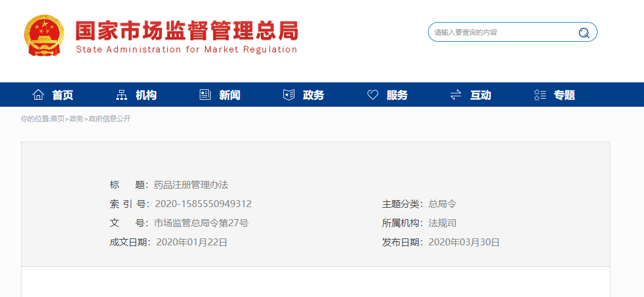The width and height of the screenshot is (644, 297).
Task: Open the 专题 navigation menu
Action: [564, 95]
